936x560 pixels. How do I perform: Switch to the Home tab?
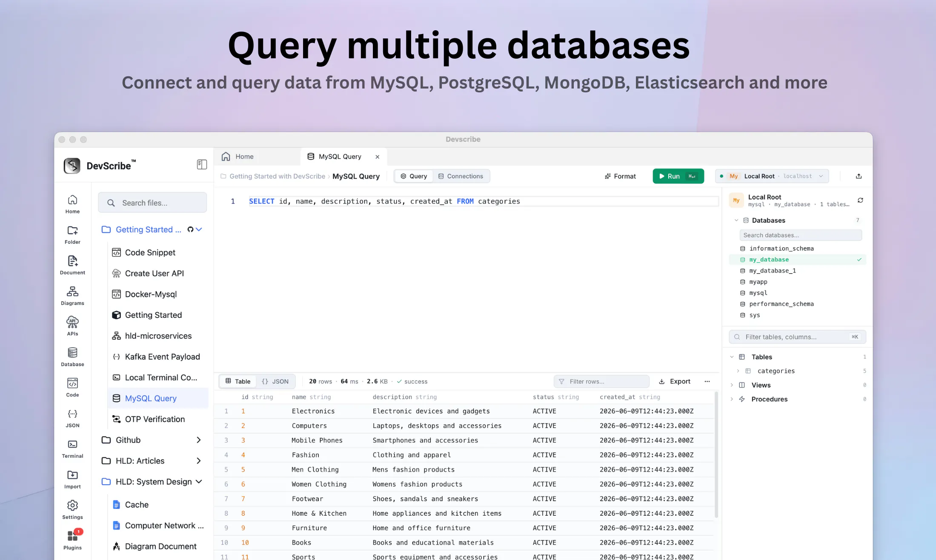[257, 157]
